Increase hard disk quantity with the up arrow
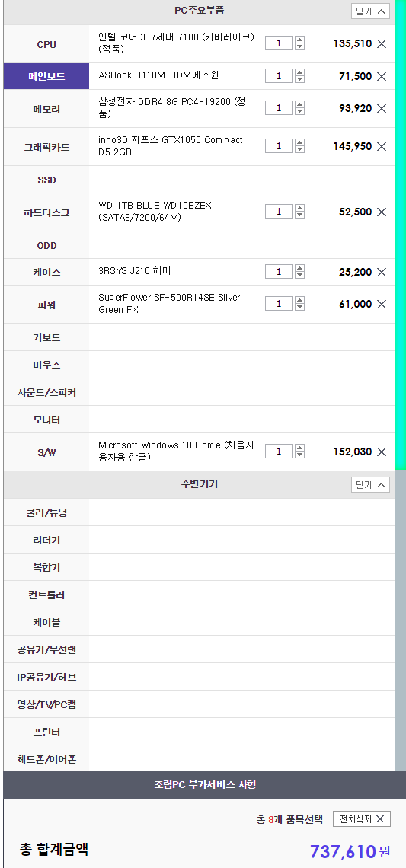This screenshot has height=868, width=406. [299, 208]
